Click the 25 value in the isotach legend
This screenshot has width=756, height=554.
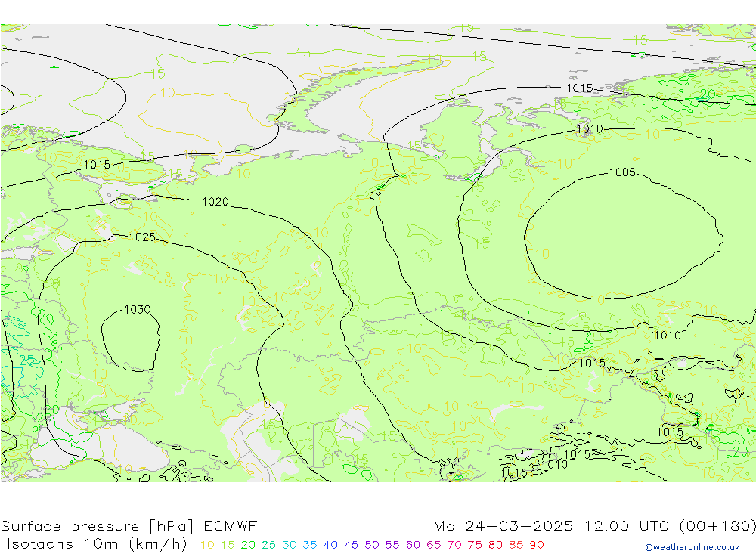pos(268,545)
